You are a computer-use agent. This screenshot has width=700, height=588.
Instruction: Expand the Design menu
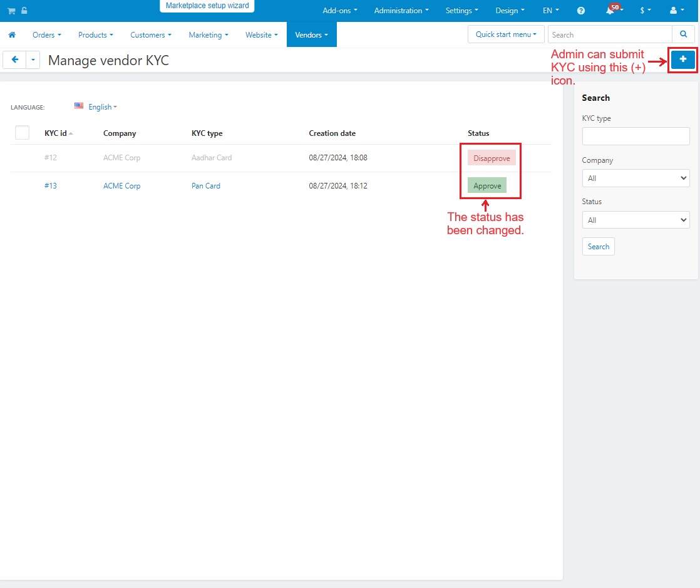coord(510,11)
